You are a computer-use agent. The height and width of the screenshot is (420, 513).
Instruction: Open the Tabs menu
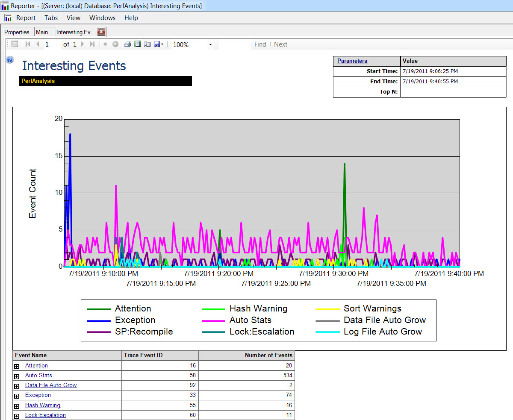click(x=51, y=18)
